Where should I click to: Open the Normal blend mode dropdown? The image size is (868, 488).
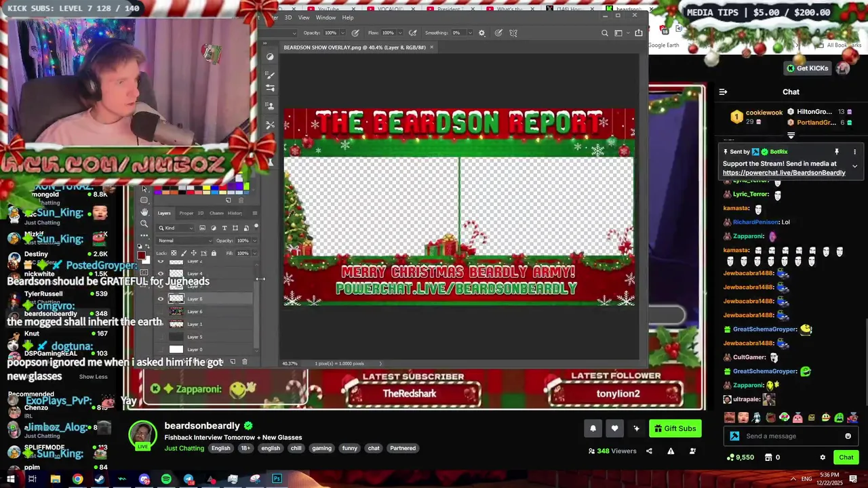coord(184,241)
